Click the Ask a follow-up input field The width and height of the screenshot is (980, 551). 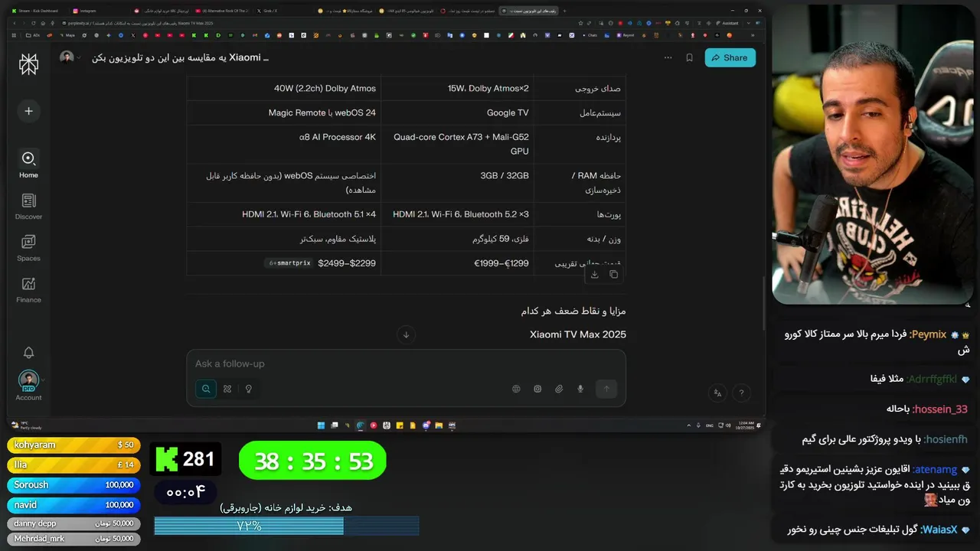click(x=406, y=364)
